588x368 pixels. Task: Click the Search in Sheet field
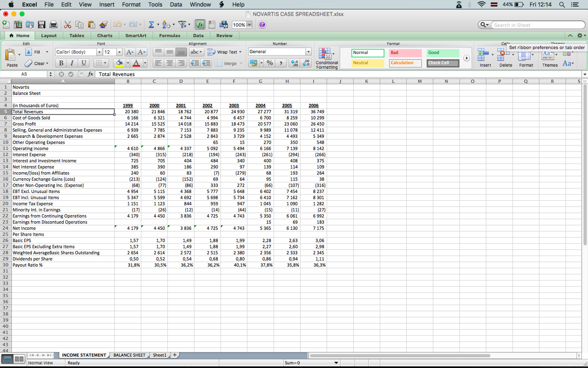pyautogui.click(x=538, y=25)
